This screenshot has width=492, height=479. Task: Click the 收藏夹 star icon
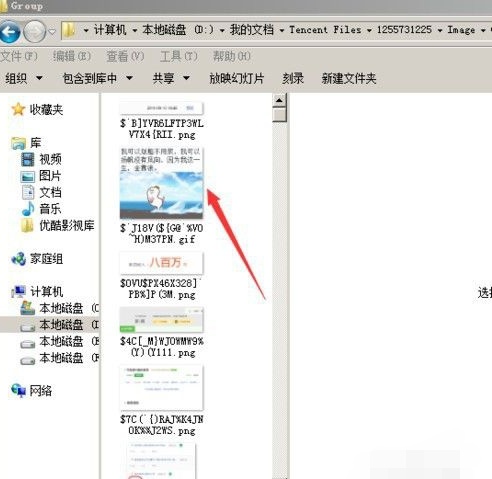pyautogui.click(x=18, y=109)
